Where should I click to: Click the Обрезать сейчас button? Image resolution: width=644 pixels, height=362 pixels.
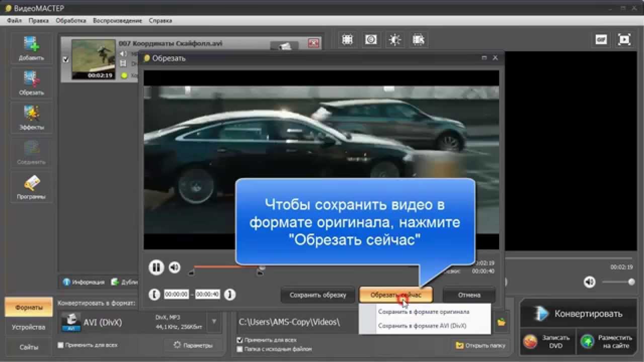click(396, 295)
